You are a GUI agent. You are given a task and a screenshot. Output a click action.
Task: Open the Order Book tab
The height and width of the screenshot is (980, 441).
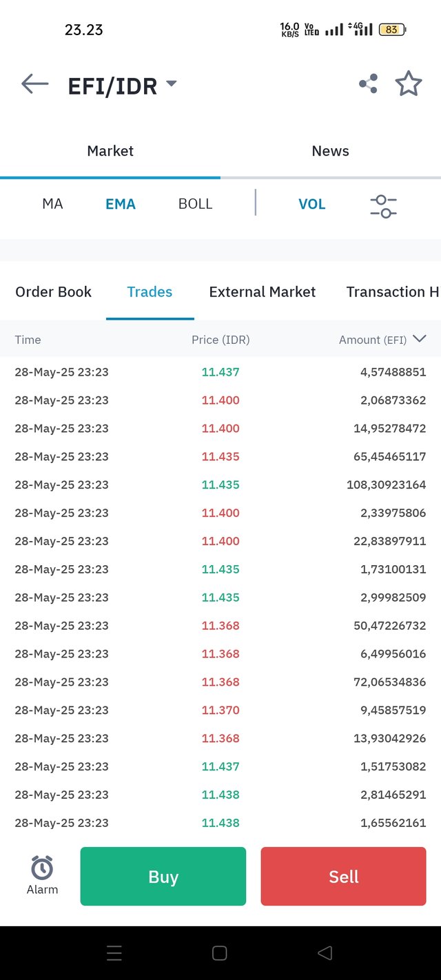pyautogui.click(x=53, y=292)
